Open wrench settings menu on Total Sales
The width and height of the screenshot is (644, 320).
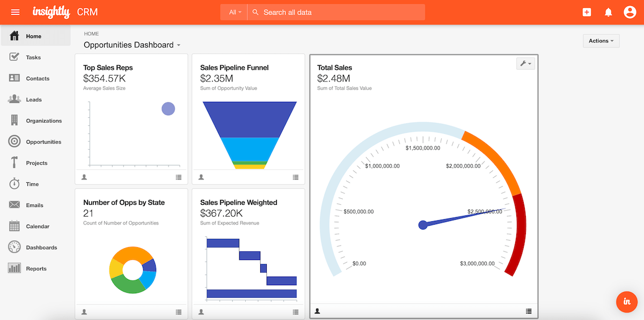pyautogui.click(x=525, y=64)
